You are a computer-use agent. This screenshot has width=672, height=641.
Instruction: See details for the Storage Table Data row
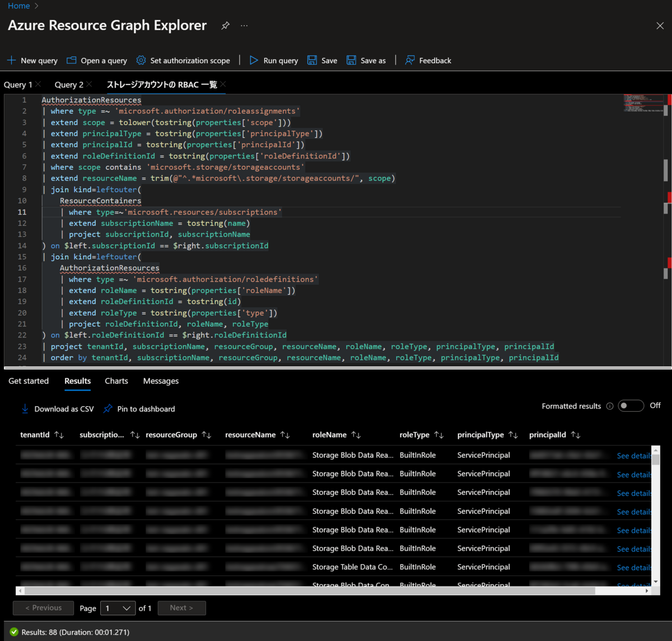[634, 568]
